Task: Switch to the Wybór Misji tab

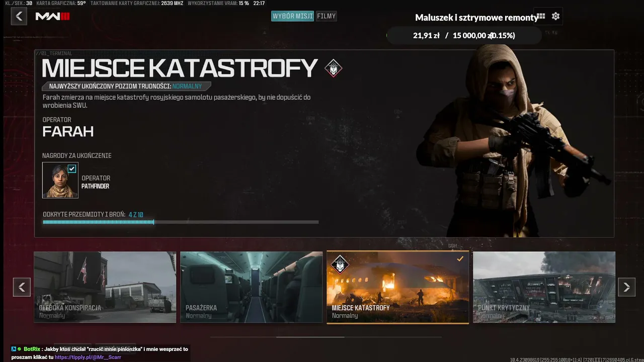Action: pos(293,16)
